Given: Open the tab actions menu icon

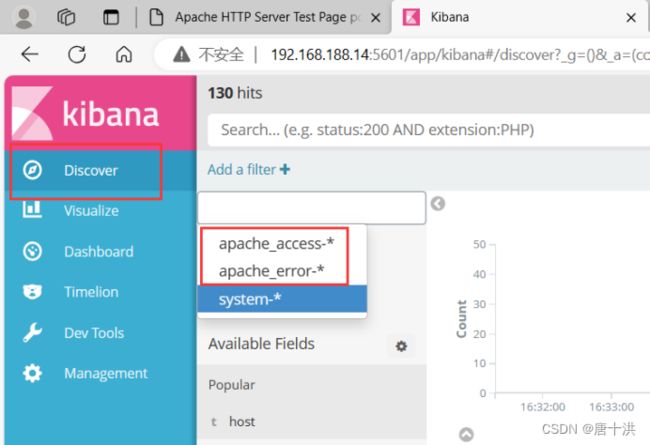Looking at the screenshot, I should (111, 17).
